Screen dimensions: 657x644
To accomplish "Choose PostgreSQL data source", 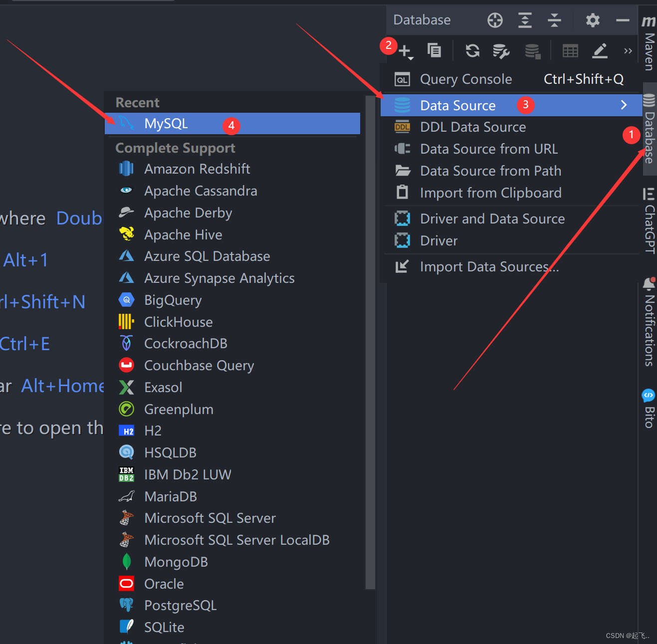I will (232, 606).
